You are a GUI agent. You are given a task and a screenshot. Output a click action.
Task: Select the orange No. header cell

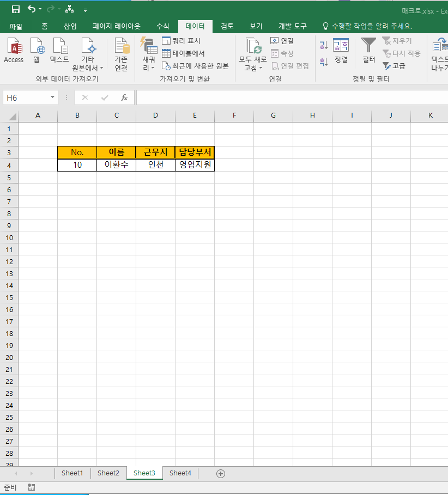[x=77, y=152]
